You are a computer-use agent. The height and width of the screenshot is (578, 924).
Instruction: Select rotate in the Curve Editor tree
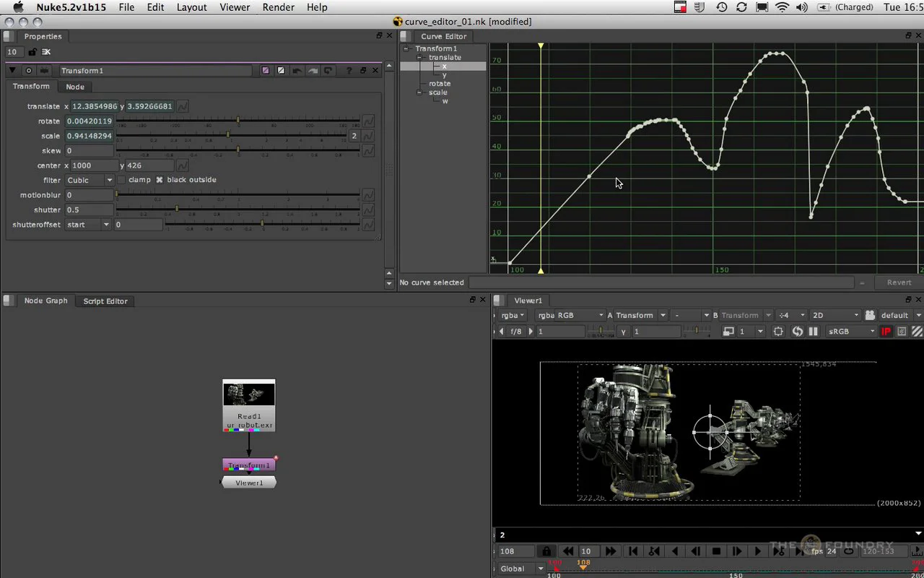click(440, 84)
